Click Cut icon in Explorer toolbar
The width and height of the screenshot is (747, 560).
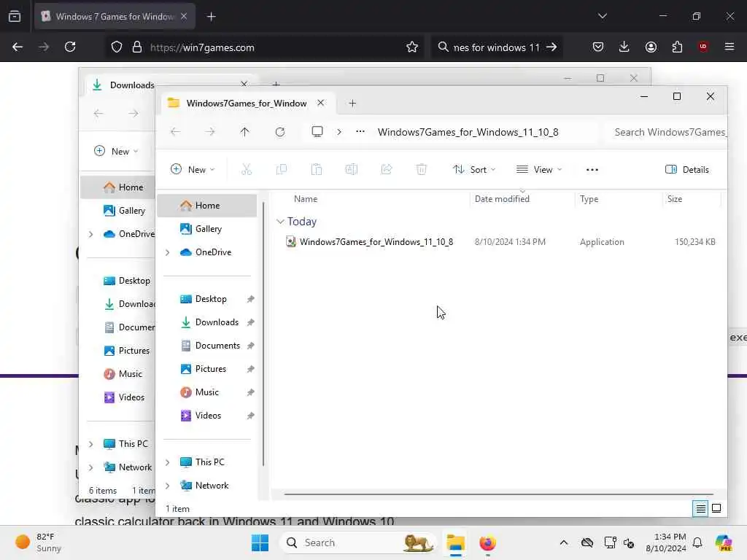pyautogui.click(x=247, y=169)
